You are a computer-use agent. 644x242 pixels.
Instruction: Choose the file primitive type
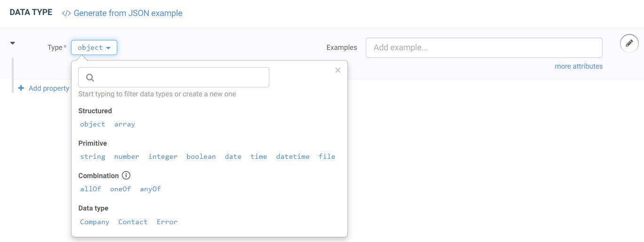[x=327, y=156]
